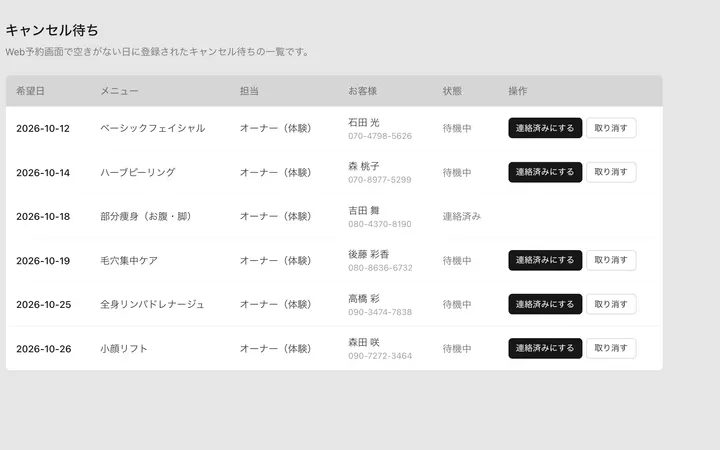720x450 pixels.
Task: Cancel the 森田 咲 waitlist entry
Action: [611, 349]
